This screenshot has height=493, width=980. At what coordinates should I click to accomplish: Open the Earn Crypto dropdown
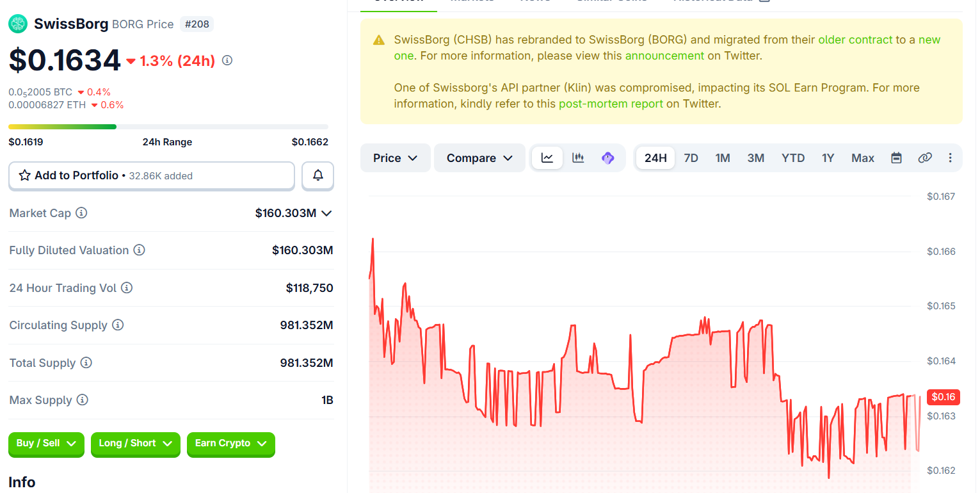click(x=231, y=444)
